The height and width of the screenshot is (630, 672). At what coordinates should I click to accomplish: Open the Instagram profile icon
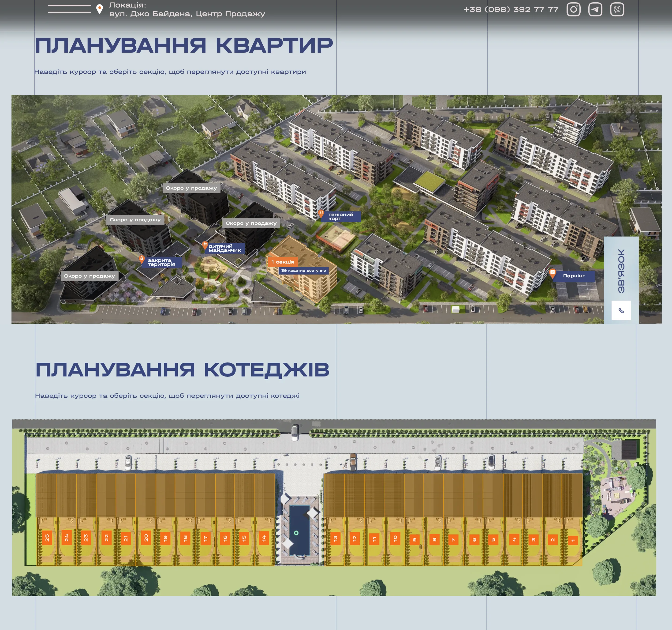(573, 9)
